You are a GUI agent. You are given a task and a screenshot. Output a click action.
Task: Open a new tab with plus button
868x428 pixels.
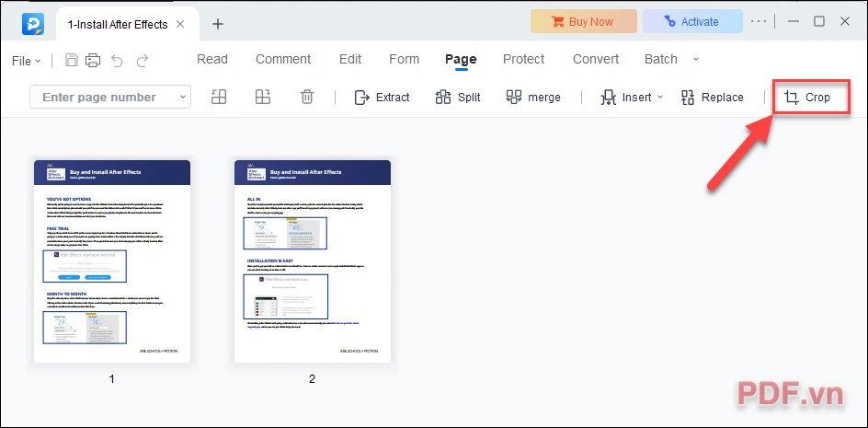coord(218,24)
